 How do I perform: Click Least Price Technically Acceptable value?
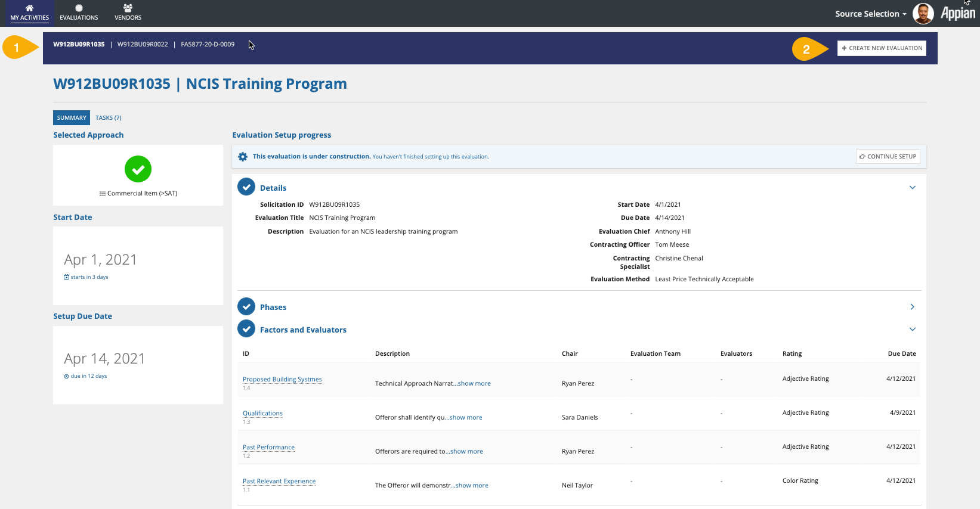click(704, 279)
